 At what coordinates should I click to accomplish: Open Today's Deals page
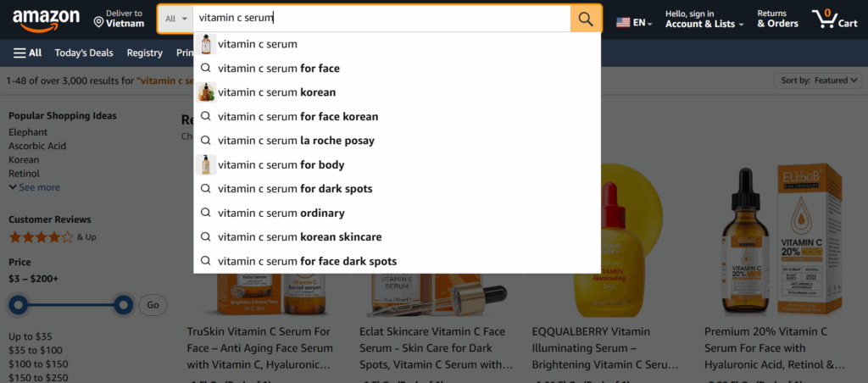pyautogui.click(x=84, y=53)
